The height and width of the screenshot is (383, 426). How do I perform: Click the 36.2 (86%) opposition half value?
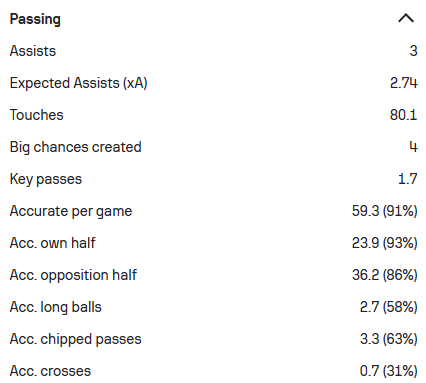pos(385,275)
